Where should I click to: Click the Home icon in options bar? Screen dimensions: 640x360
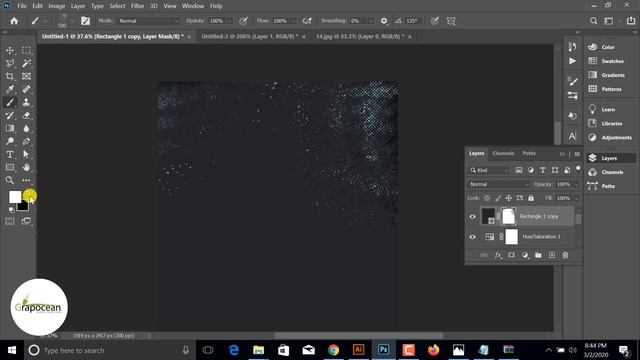point(14,21)
